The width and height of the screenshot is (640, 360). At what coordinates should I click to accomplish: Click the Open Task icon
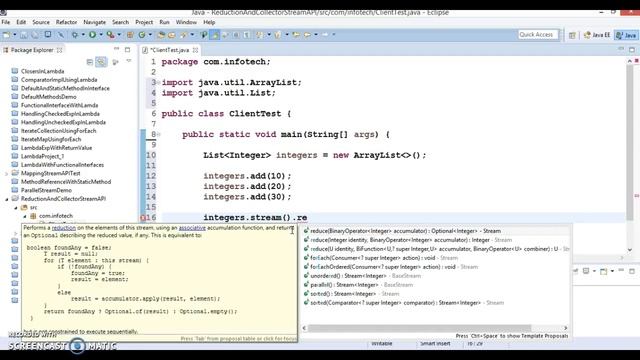point(172,35)
